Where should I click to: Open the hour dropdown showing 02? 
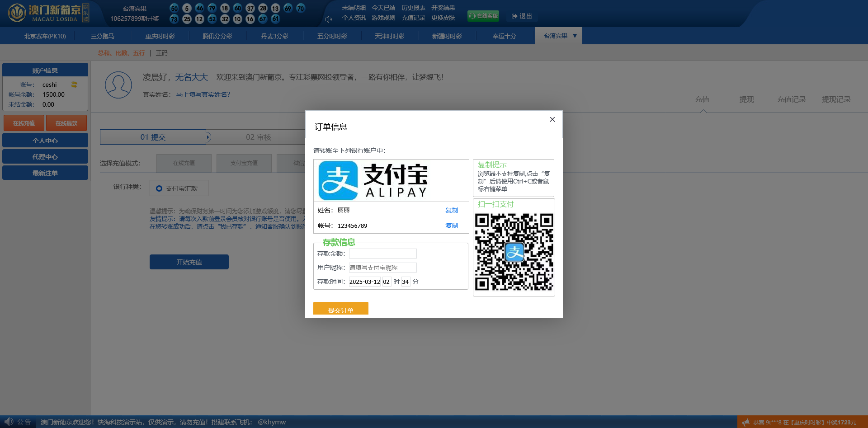coord(387,282)
